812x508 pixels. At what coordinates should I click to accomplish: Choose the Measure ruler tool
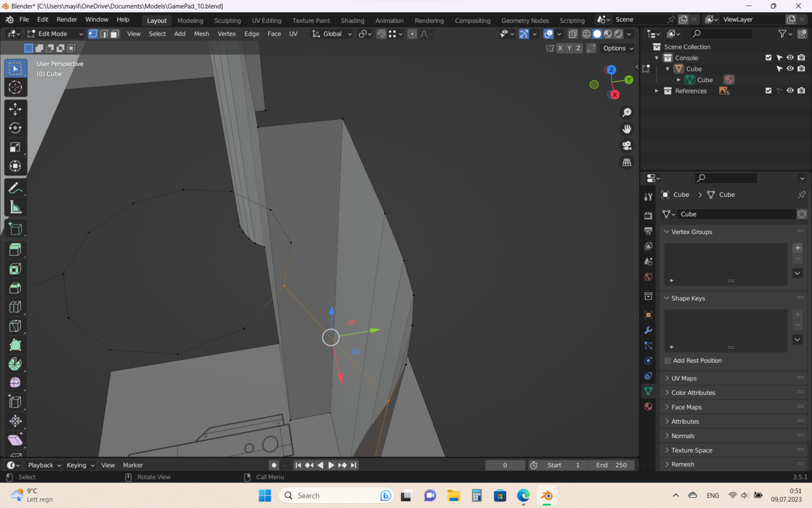(15, 208)
